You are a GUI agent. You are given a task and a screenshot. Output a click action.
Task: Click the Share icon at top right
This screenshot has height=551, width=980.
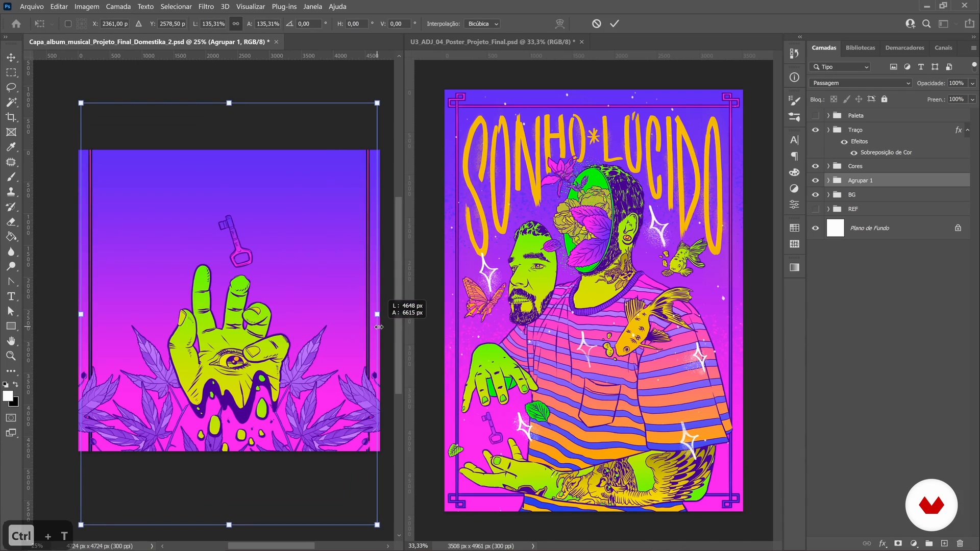970,23
